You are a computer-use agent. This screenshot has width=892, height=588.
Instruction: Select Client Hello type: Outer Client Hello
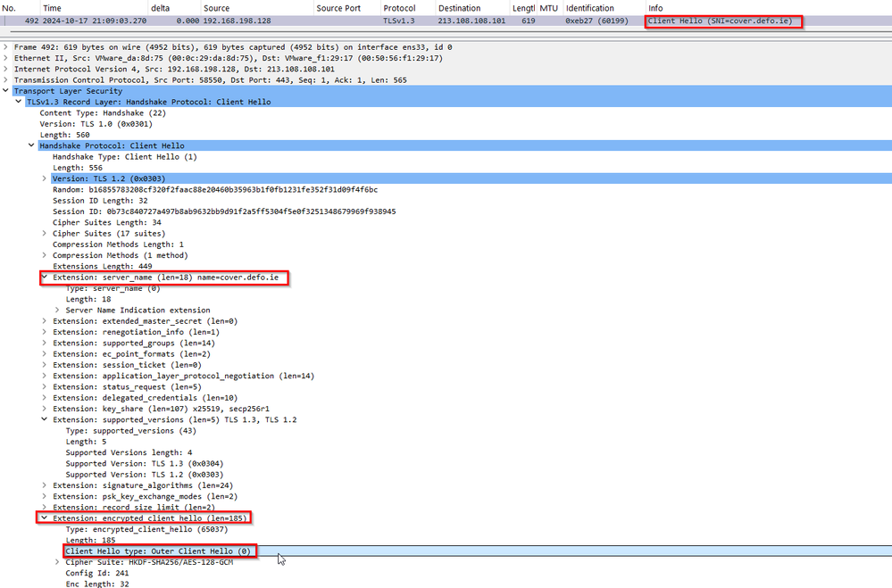click(x=157, y=551)
